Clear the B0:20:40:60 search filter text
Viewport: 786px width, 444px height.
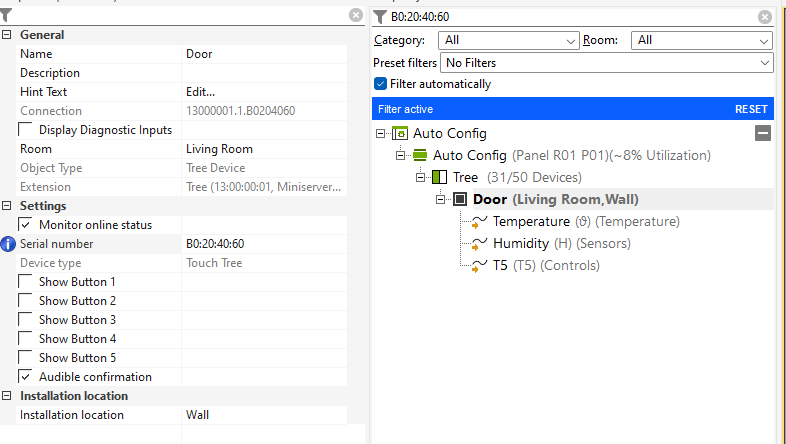[765, 16]
